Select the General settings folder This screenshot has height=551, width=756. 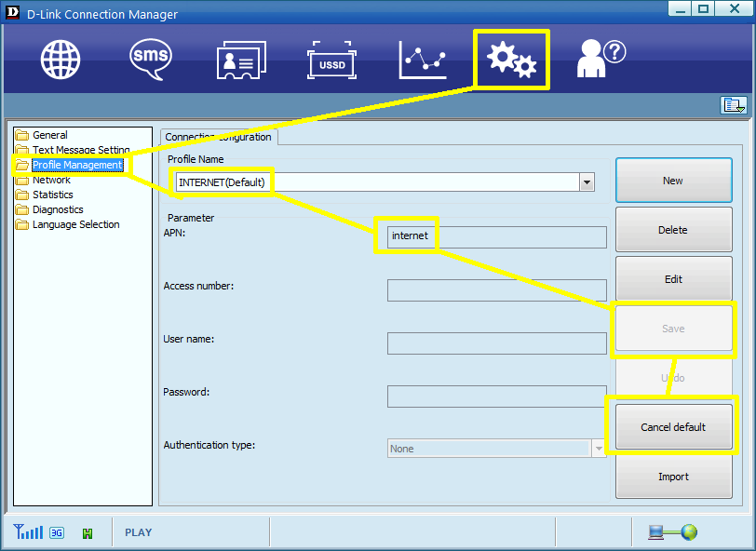coord(42,135)
